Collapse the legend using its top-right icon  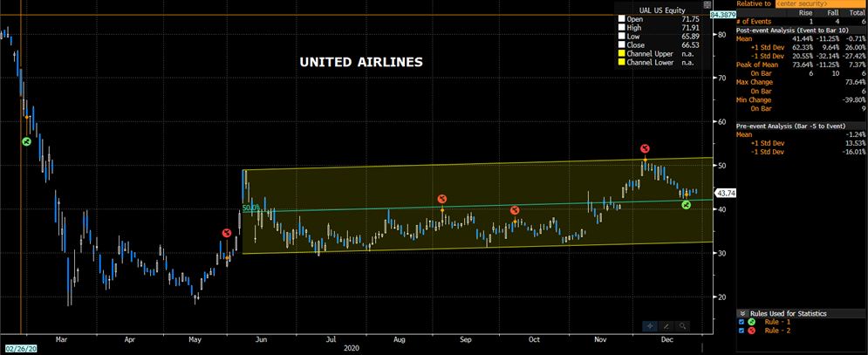click(x=707, y=4)
